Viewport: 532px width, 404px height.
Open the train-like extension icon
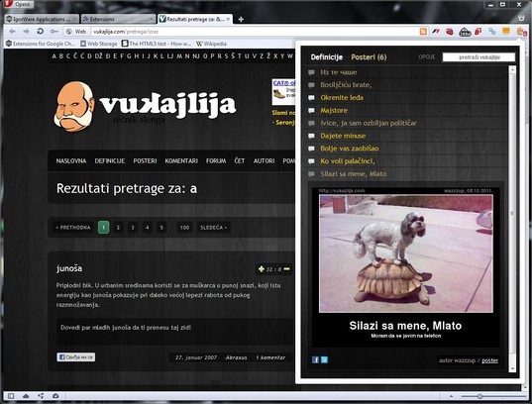465,32
